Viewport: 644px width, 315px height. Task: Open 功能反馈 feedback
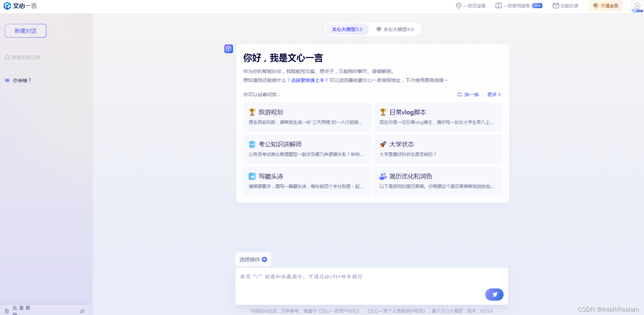[x=565, y=6]
